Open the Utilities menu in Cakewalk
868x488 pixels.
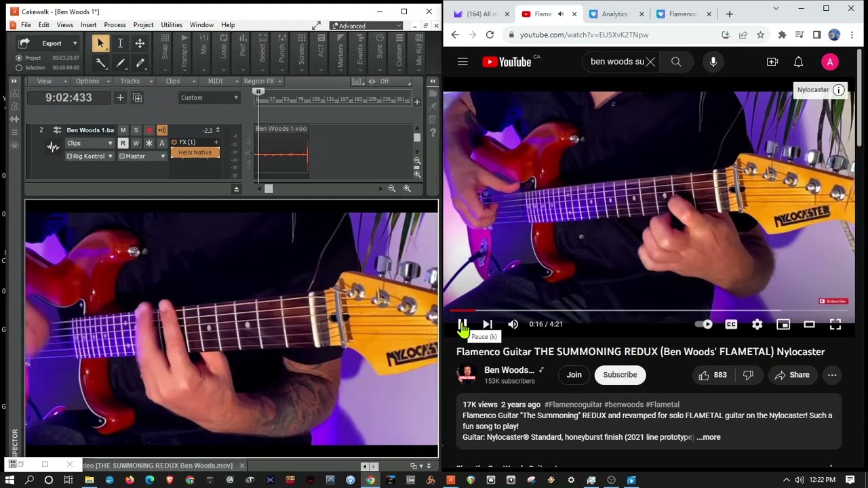[171, 25]
